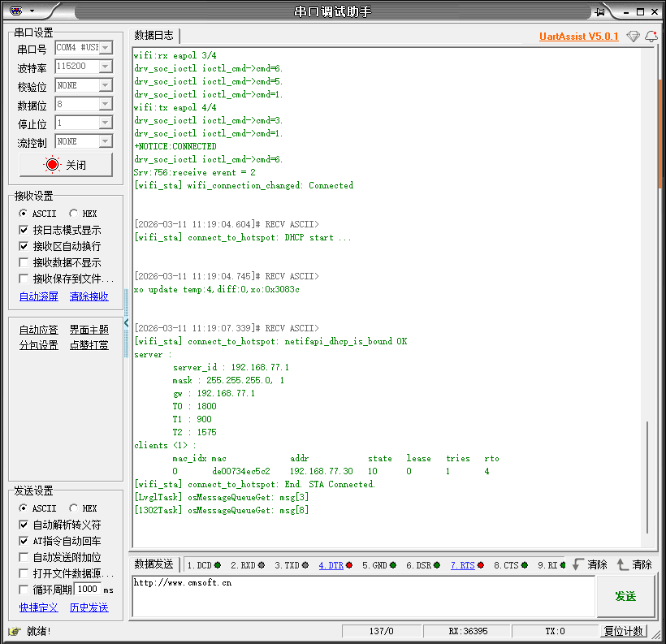The width and height of the screenshot is (666, 644).
Task: Click the 关闭 port button
Action: point(66,164)
